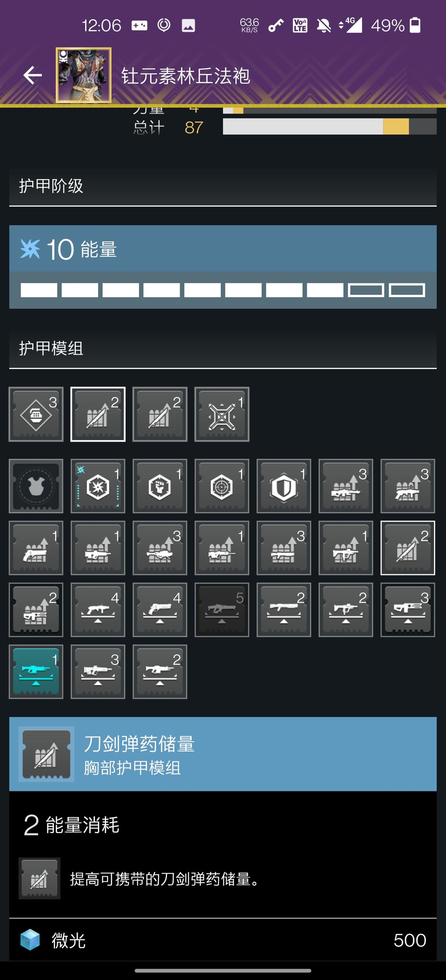Screen dimensions: 446x980
Task: Pick the elemental burst hexagon mod with star
Action: click(98, 486)
